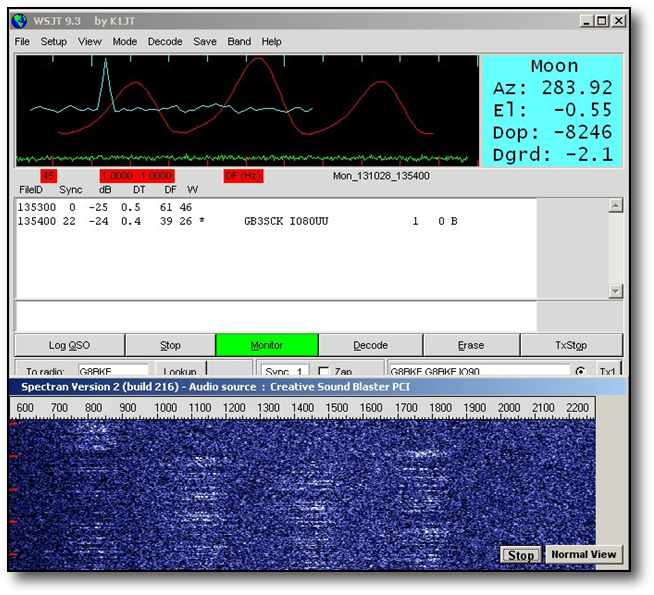Open the Band menu
This screenshot has width=654, height=595.
pos(239,42)
